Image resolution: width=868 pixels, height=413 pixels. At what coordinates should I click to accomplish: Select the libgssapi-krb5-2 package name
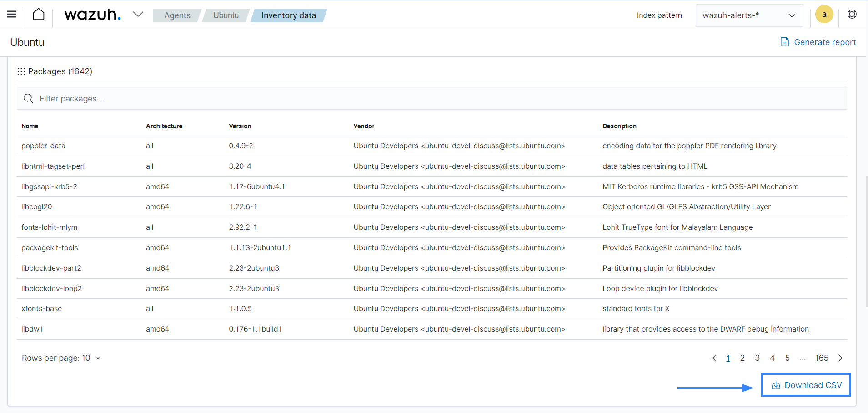(49, 187)
